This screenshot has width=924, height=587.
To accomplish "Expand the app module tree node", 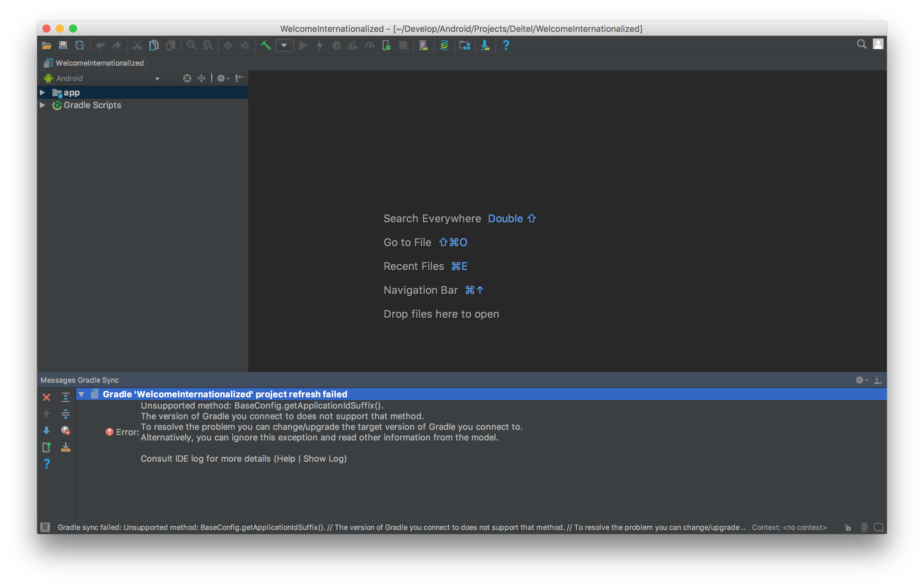I will (x=42, y=93).
